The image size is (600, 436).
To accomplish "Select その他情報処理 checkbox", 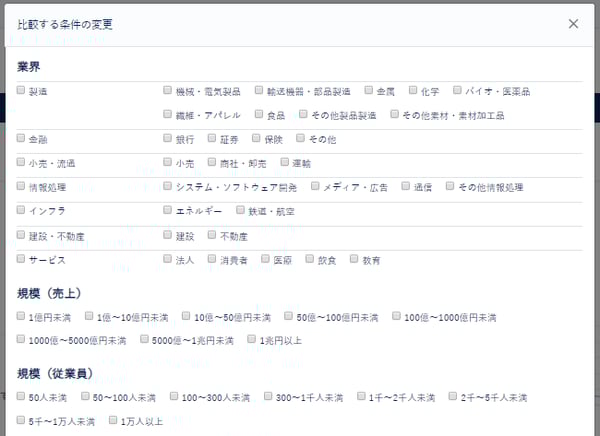I will click(450, 186).
